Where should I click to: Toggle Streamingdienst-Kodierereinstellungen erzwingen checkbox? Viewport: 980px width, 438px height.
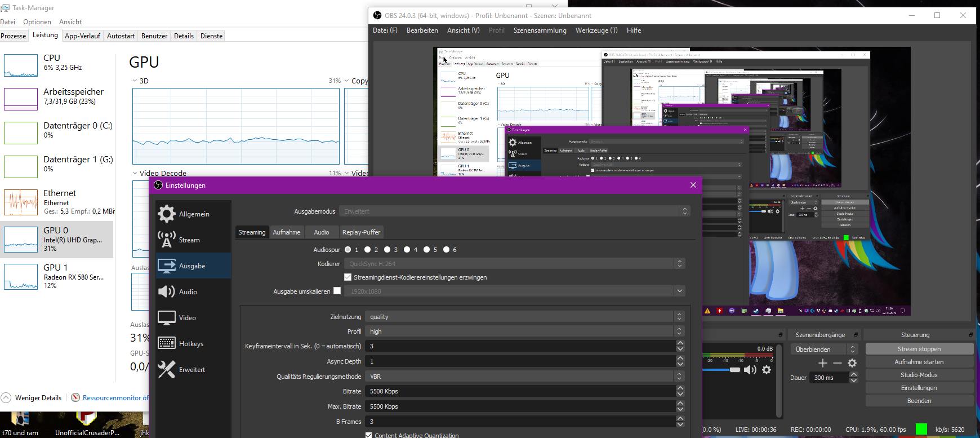[348, 277]
